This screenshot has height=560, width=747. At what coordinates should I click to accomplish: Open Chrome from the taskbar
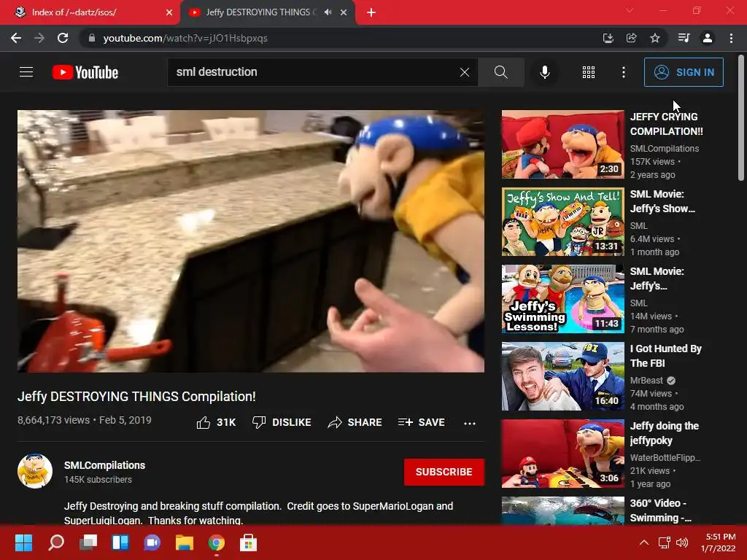tap(216, 542)
